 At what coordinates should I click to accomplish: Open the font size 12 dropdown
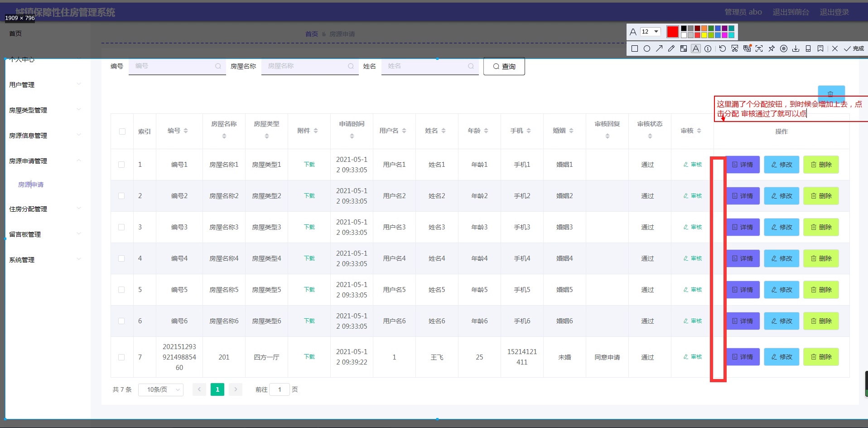point(651,32)
